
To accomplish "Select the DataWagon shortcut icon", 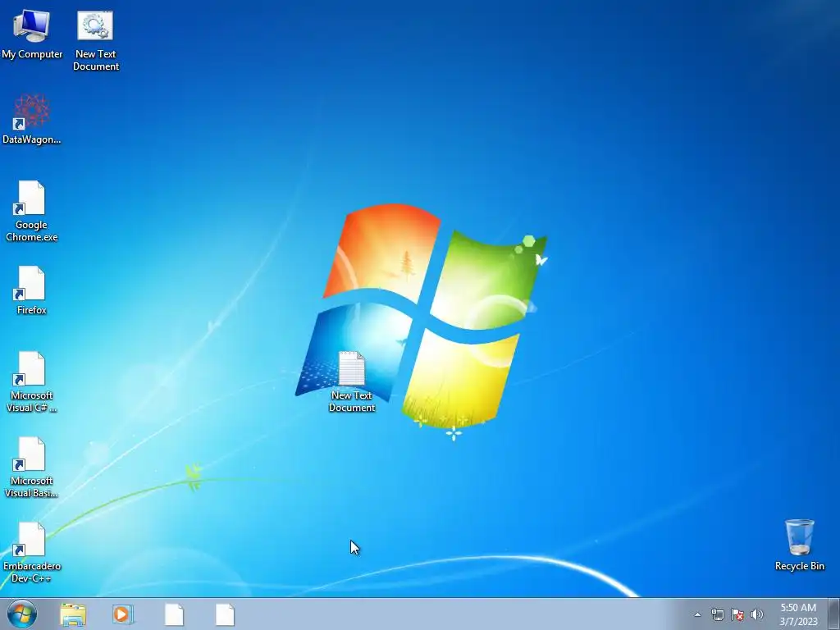I will click(x=32, y=119).
